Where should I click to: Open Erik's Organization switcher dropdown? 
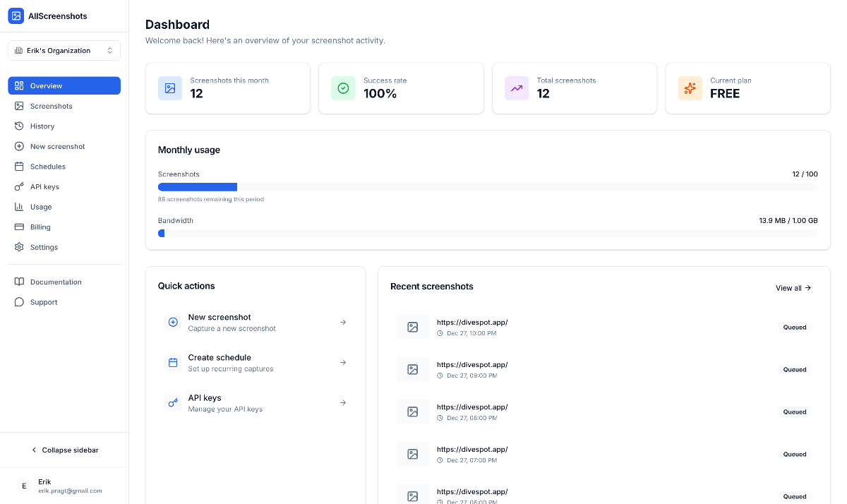click(x=64, y=51)
